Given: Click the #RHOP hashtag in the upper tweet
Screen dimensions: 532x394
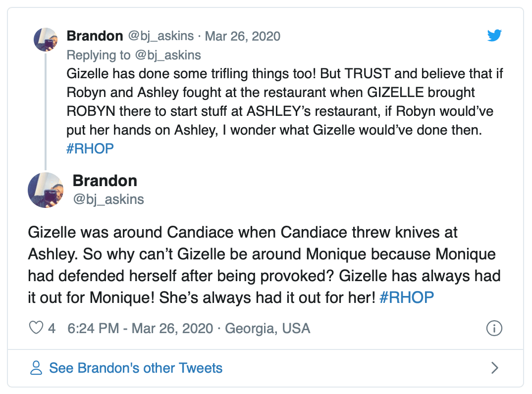Looking at the screenshot, I should (x=89, y=149).
